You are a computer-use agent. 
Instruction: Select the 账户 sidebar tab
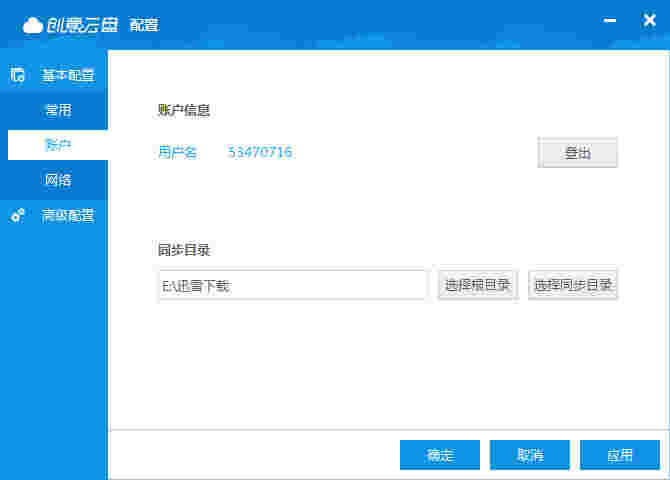(x=58, y=145)
